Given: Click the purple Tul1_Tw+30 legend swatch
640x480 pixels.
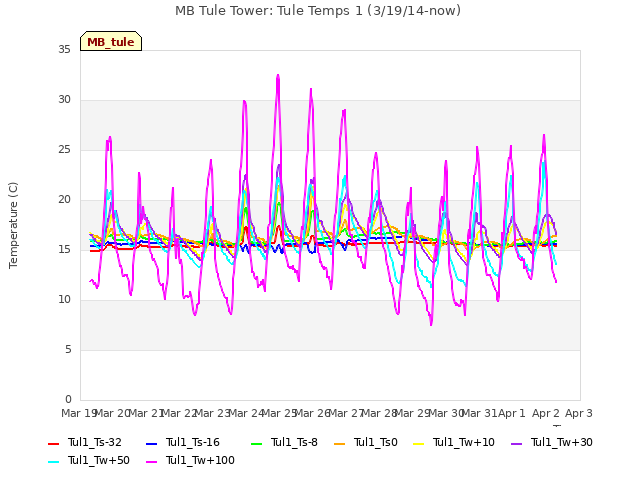Looking at the screenshot, I should pyautogui.click(x=516, y=444).
